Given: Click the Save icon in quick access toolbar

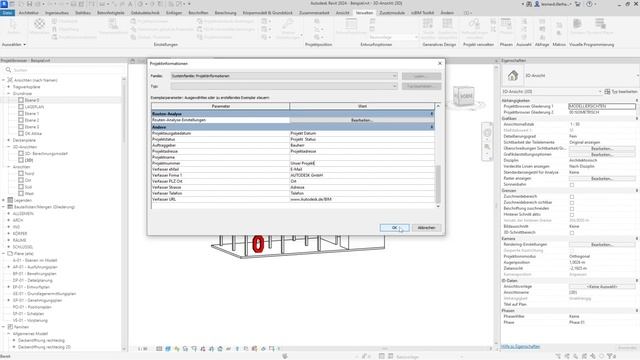Looking at the screenshot, I should [x=29, y=4].
